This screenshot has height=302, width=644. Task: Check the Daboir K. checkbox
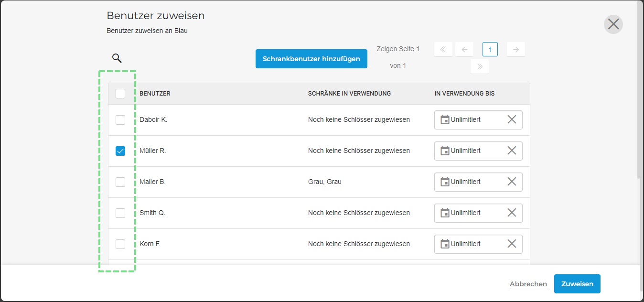(120, 120)
